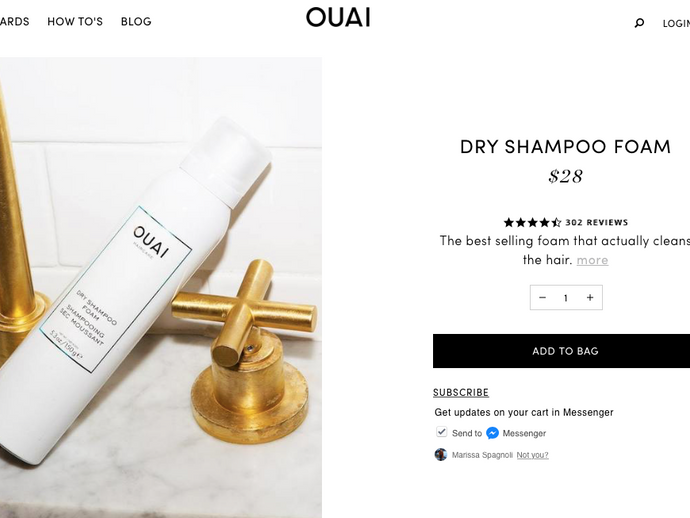690x518 pixels.
Task: Click the OUAI logo
Action: point(338,17)
